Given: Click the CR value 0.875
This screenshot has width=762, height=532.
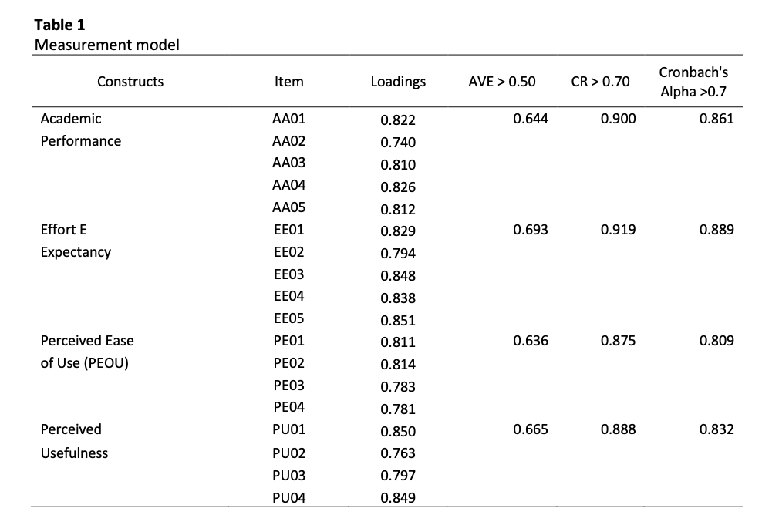Looking at the screenshot, I should click(x=618, y=341).
